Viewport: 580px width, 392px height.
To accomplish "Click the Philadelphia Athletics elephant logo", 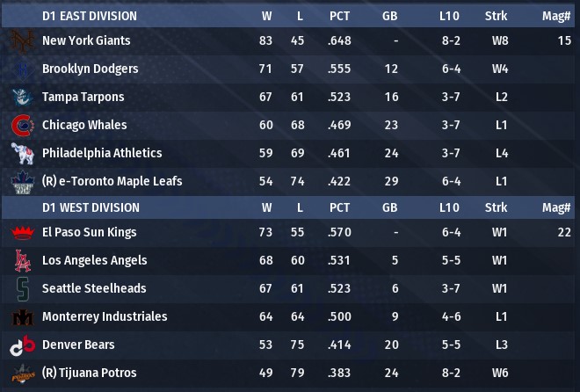I will [21, 153].
